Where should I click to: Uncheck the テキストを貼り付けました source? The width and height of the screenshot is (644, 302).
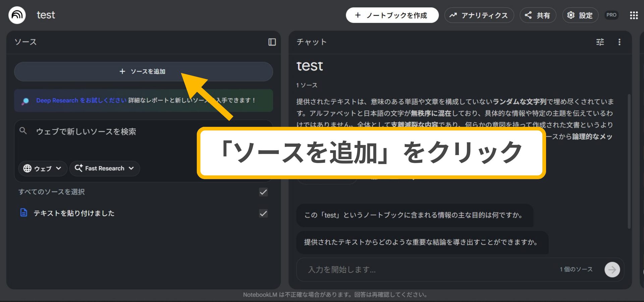pyautogui.click(x=263, y=213)
